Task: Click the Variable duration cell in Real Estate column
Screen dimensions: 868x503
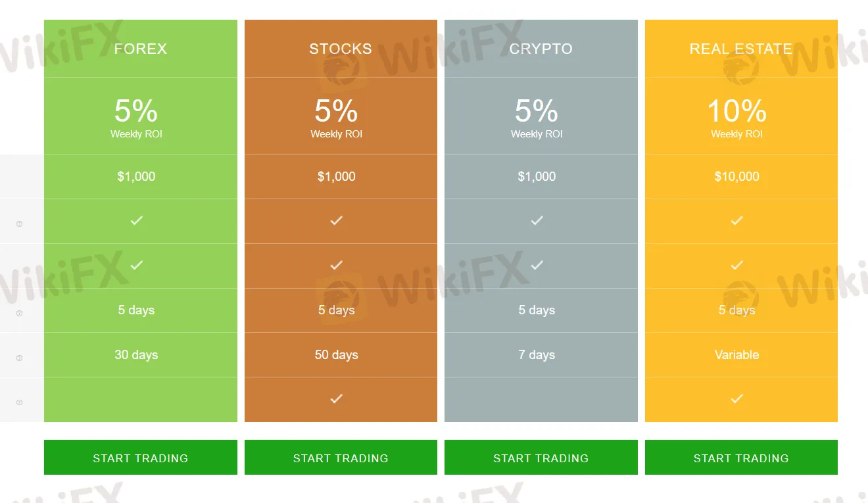Action: tap(736, 354)
